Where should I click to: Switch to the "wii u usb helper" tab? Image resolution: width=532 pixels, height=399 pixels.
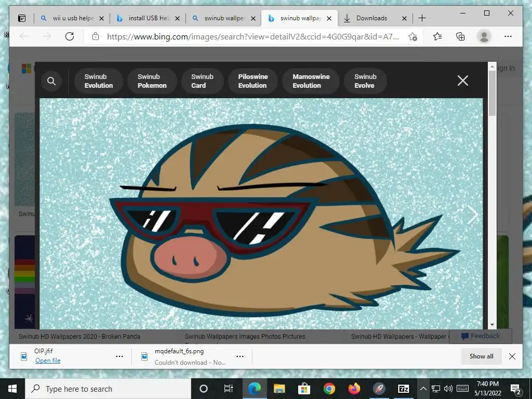coord(72,18)
